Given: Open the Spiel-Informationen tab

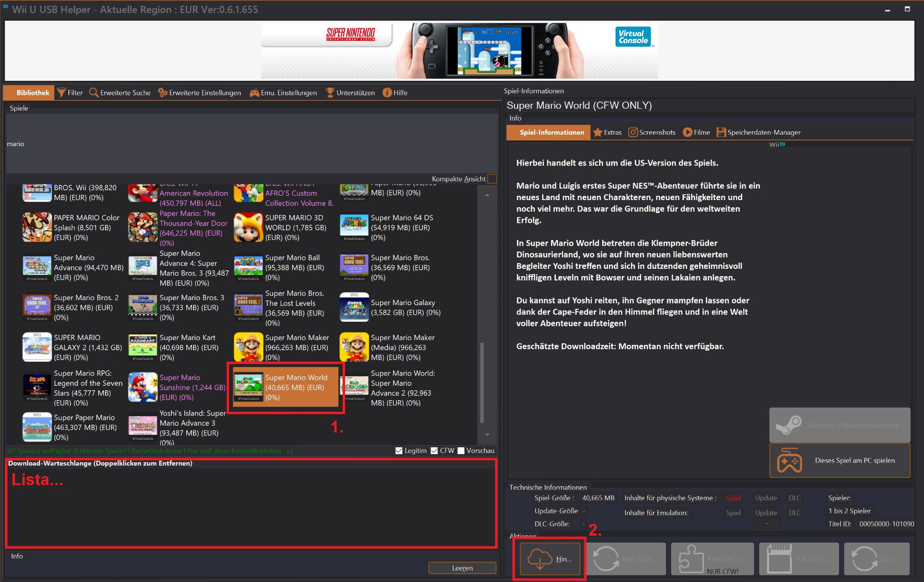Looking at the screenshot, I should (x=548, y=132).
